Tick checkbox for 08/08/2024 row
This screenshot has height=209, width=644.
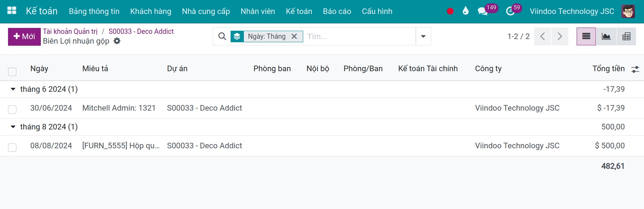[x=12, y=147]
